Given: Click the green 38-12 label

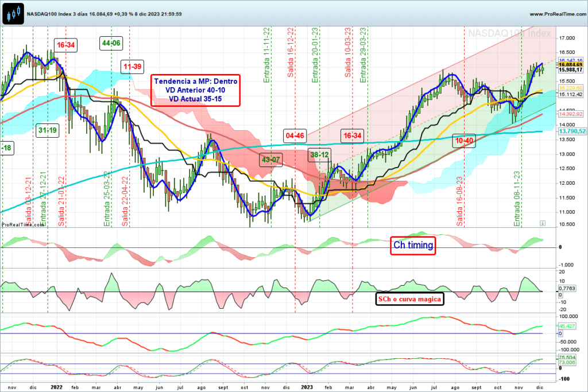Looking at the screenshot, I should tap(319, 155).
